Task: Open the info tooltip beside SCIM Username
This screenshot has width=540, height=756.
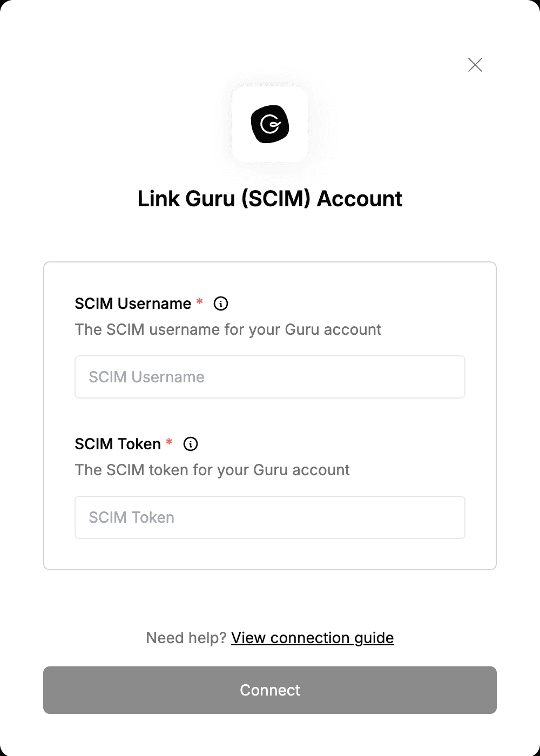Action: 221,303
